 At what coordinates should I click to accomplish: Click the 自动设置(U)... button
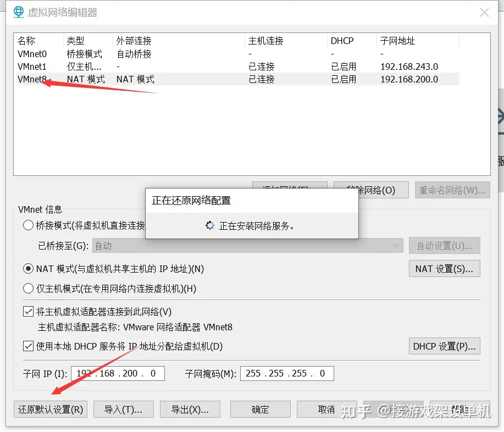tap(445, 246)
